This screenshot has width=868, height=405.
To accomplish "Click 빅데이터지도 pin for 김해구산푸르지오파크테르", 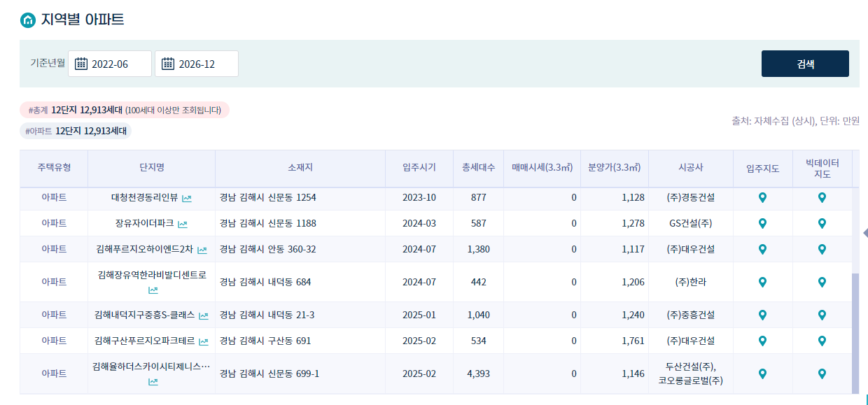I will click(822, 341).
